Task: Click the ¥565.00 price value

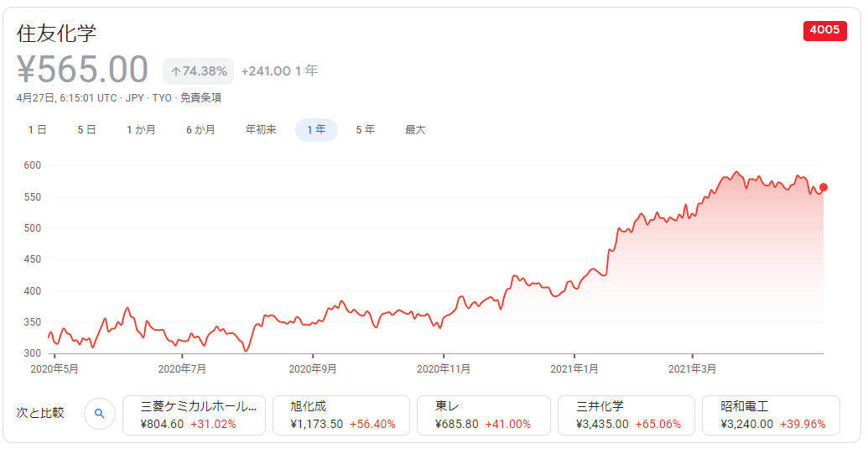Action: (82, 70)
